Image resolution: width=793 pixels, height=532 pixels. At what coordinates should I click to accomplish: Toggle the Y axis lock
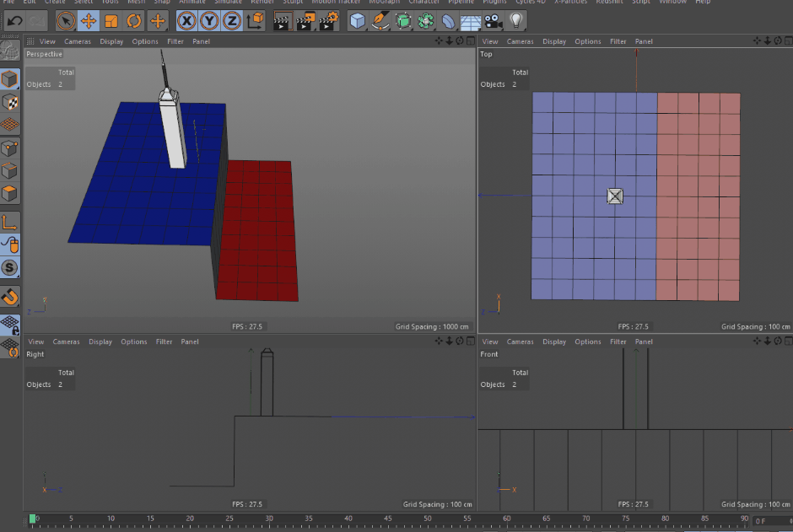click(x=209, y=21)
